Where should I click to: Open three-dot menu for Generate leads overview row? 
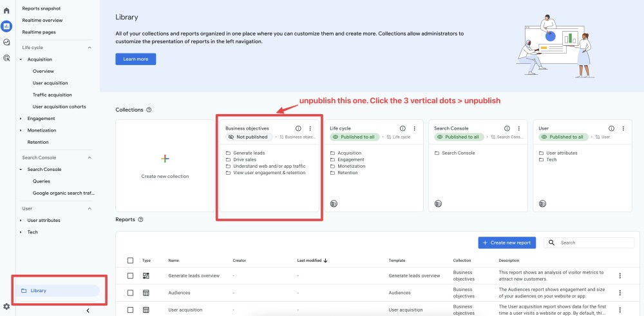click(620, 275)
